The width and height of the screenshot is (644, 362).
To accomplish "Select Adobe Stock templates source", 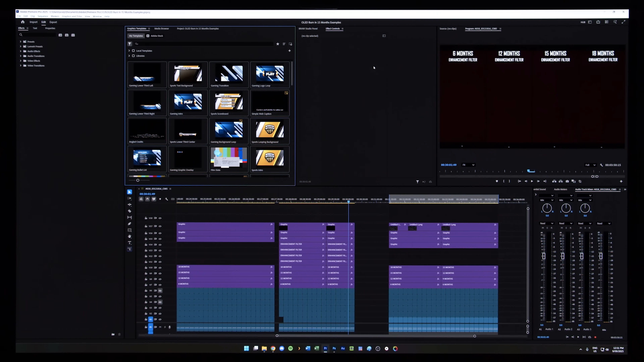I will point(155,36).
